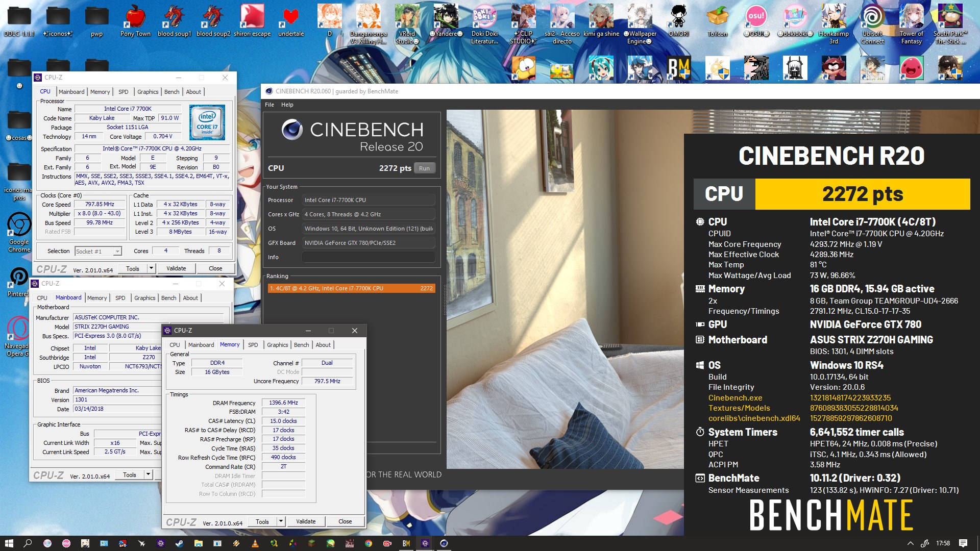This screenshot has height=551, width=980.
Task: Launch the shirori escape desktop icon
Action: point(252,20)
